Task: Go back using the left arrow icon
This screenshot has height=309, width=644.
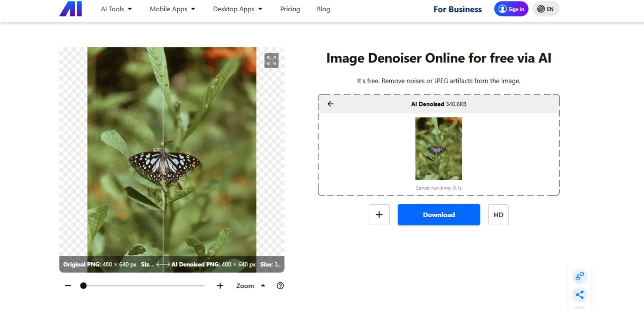Action: pos(331,104)
